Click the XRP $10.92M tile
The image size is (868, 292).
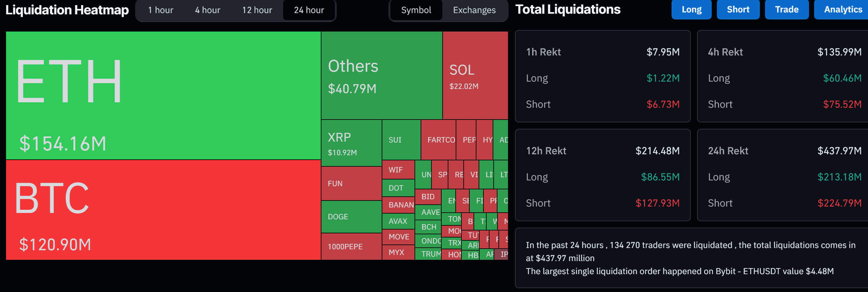[351, 143]
